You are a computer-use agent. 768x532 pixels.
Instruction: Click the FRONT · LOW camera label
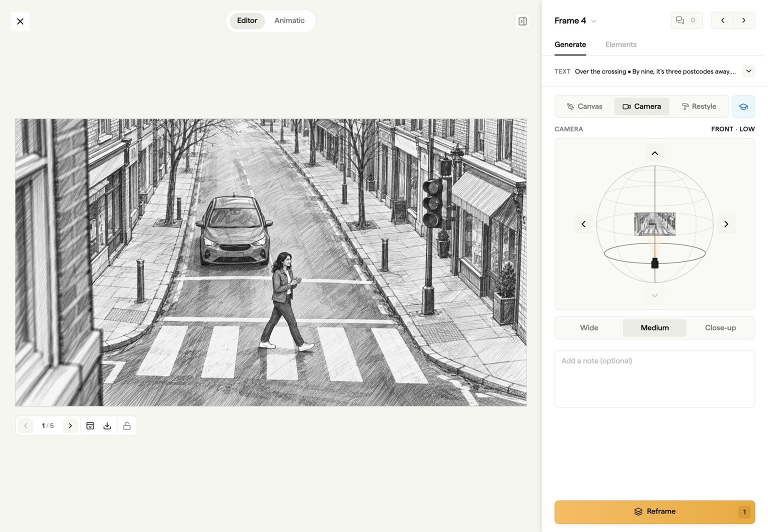click(732, 129)
